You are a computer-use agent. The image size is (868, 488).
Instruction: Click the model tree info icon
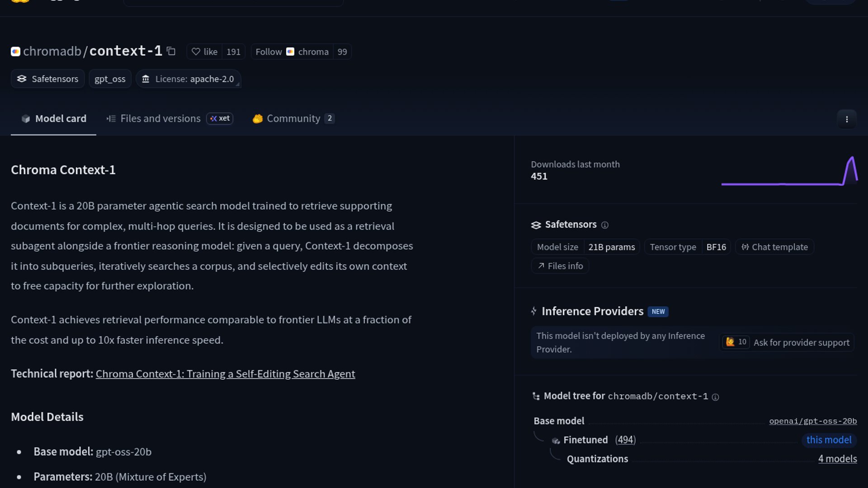point(715,397)
